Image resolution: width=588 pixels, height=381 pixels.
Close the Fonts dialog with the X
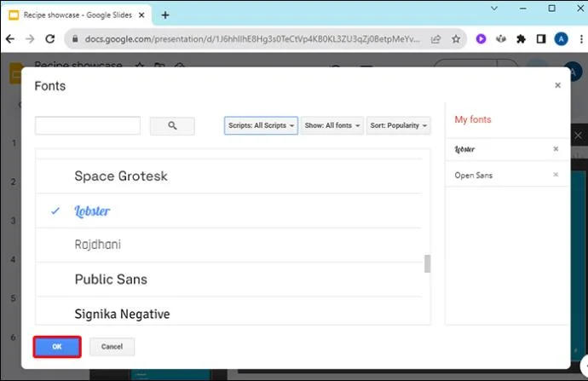tap(557, 85)
